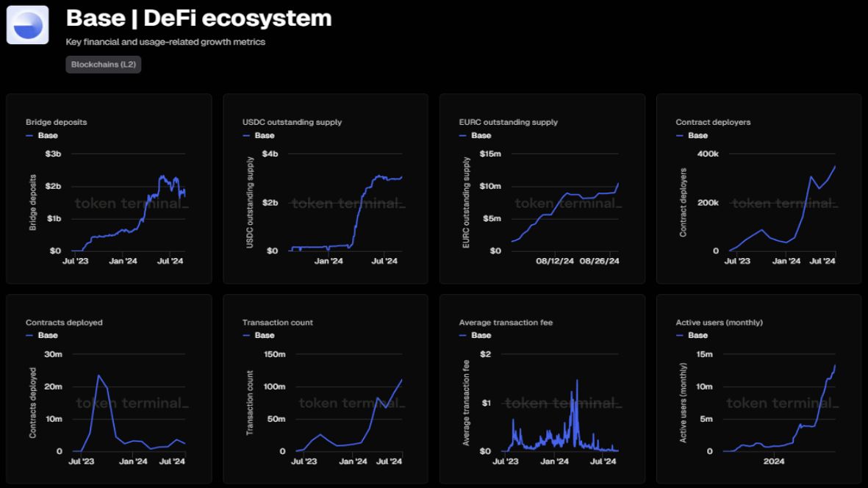Select the Active users (monthly) chart title
The height and width of the screenshot is (488, 868).
click(x=719, y=322)
